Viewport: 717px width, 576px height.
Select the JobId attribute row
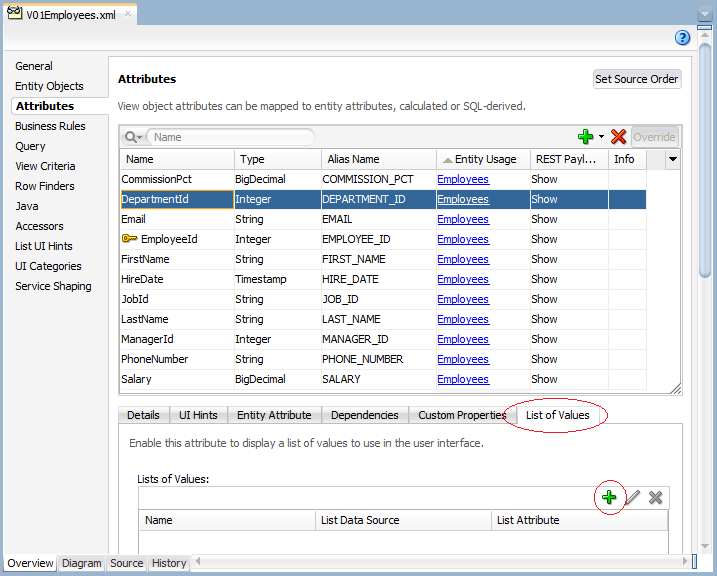tap(383, 299)
